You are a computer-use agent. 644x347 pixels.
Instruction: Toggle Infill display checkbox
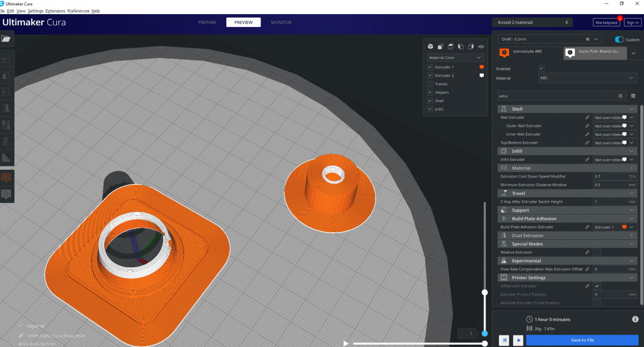430,109
